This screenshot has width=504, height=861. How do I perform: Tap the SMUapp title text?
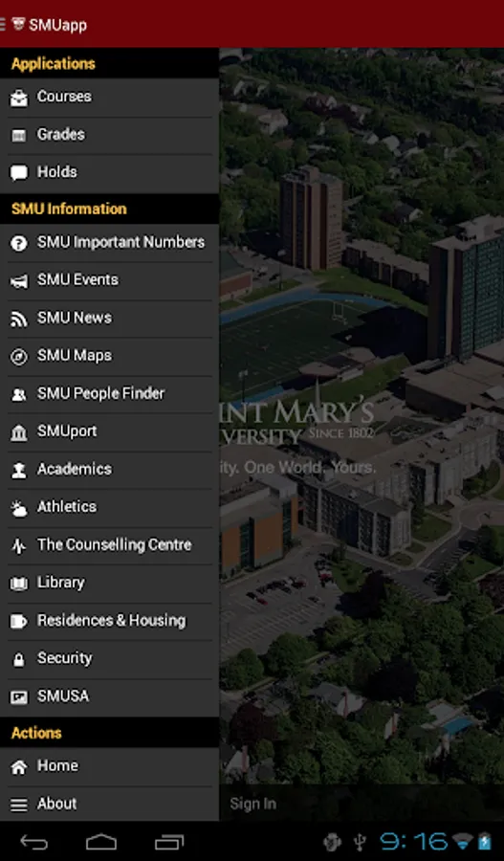pos(57,25)
